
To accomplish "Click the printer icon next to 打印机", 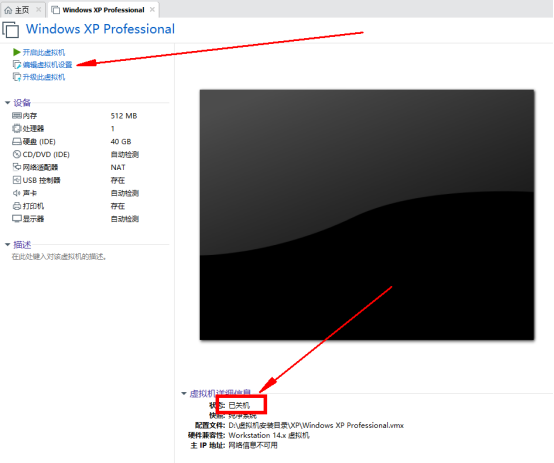I will [17, 206].
